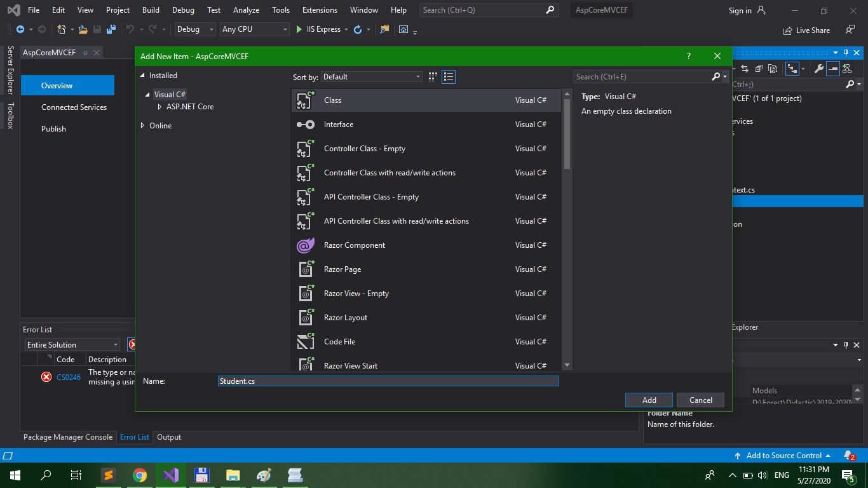The height and width of the screenshot is (488, 868).
Task: Open the help question mark in the dialog
Action: [x=689, y=56]
